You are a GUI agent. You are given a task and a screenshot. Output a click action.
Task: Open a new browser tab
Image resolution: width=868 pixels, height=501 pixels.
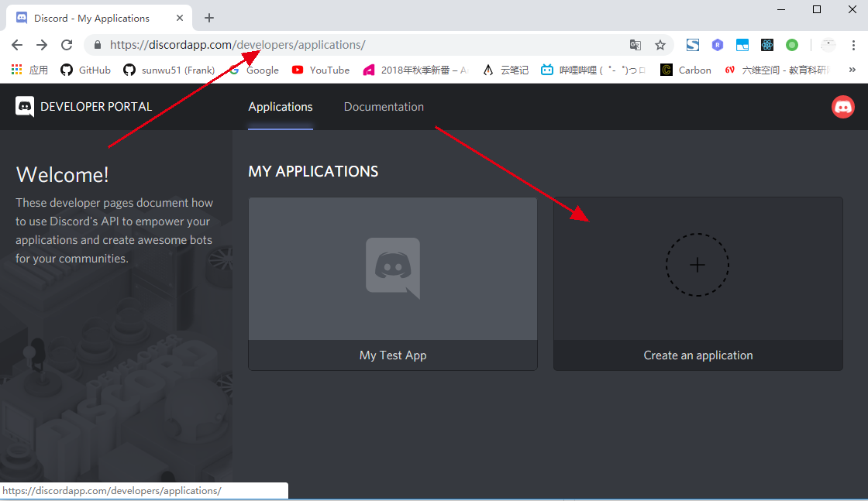(209, 18)
